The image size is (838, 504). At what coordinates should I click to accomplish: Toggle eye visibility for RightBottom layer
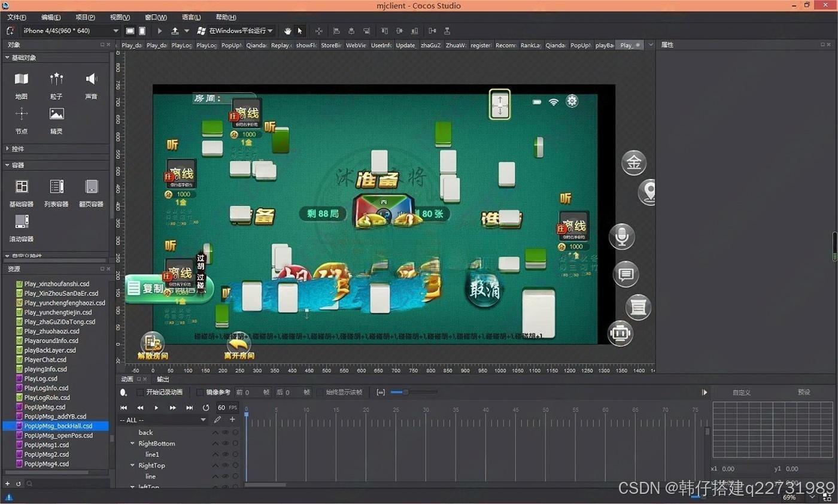click(226, 444)
